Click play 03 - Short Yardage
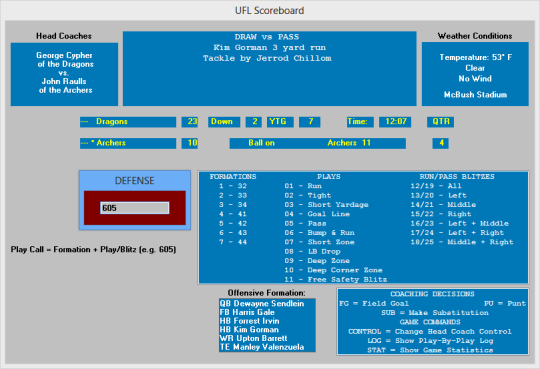Screen dimensions: 540x369 coord(326,205)
